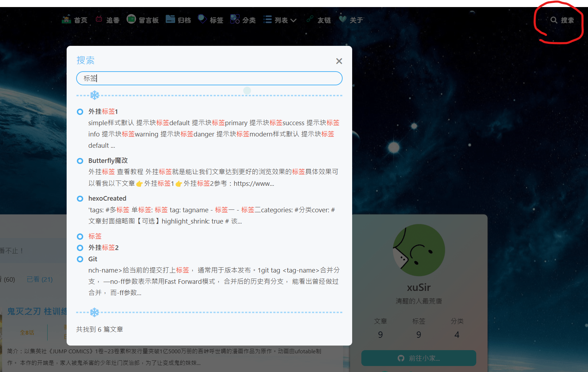Open the hexoCreated search result
The width and height of the screenshot is (588, 372).
pos(107,199)
